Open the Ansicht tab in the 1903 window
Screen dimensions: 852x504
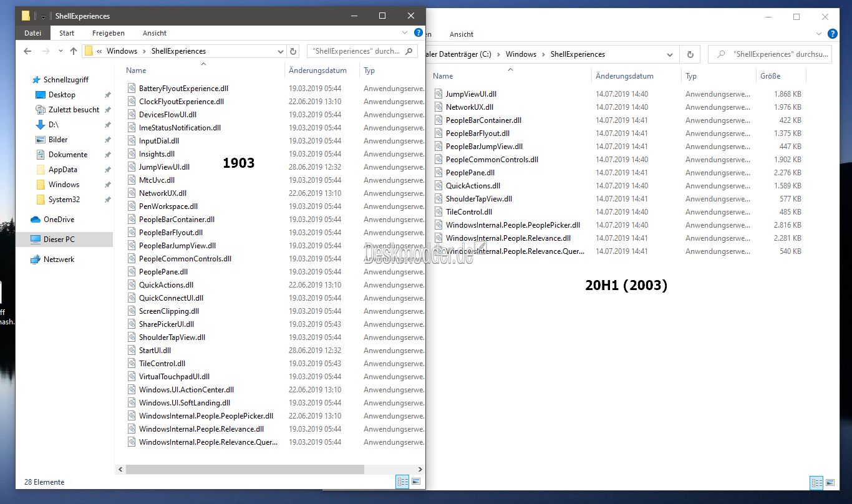(155, 33)
